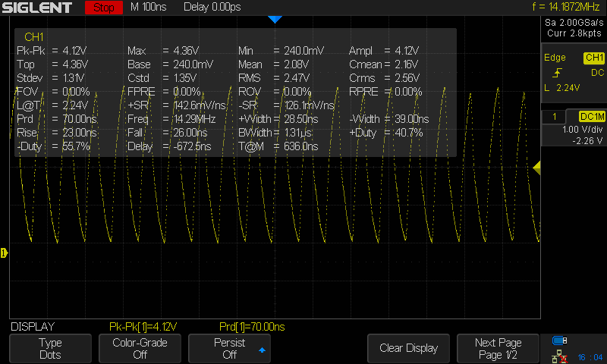This screenshot has width=607, height=364.
Task: Toggle Color-Grade Off softkey
Action: 140,348
